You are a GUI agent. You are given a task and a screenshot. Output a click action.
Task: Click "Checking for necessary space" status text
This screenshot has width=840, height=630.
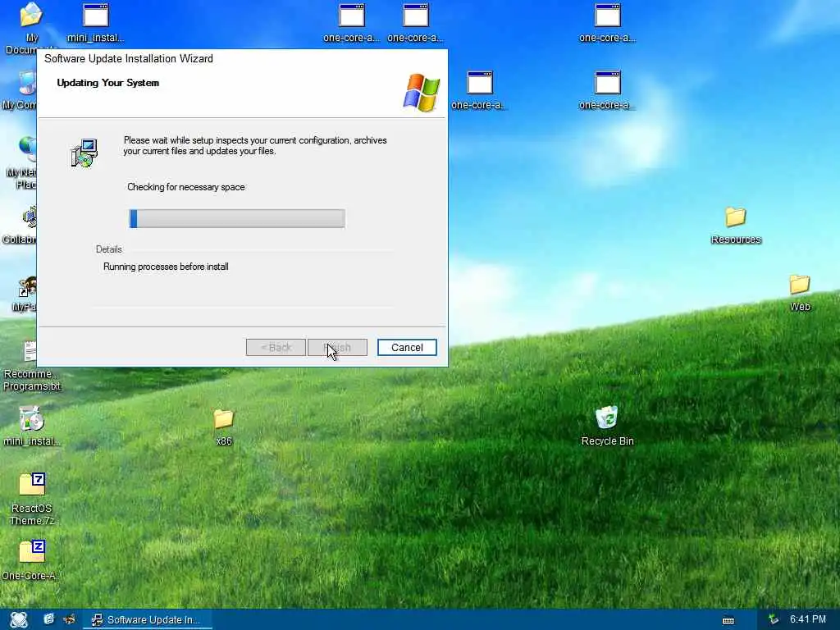(186, 187)
